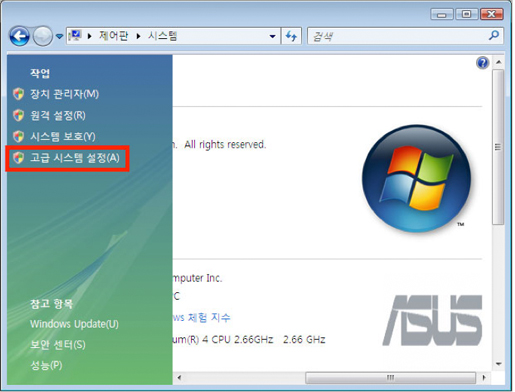Click the greyed forward navigation button
Screen dimensions: 515x392
click(x=42, y=36)
